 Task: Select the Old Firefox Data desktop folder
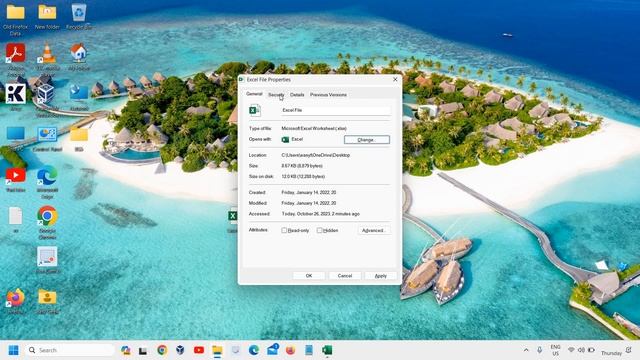16,19
